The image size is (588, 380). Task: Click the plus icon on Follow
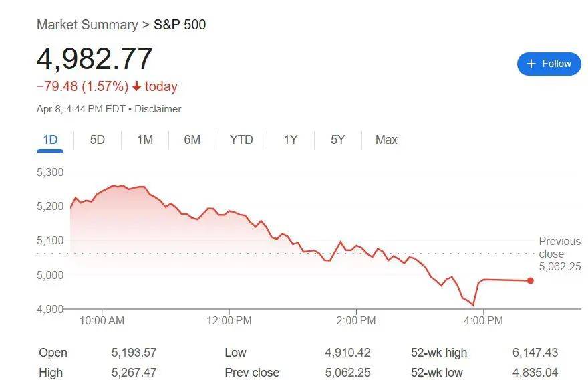531,64
